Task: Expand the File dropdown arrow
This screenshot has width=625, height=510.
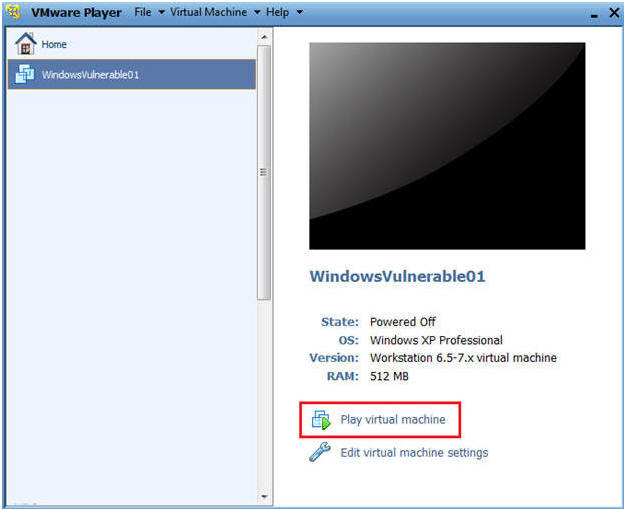Action: (161, 12)
